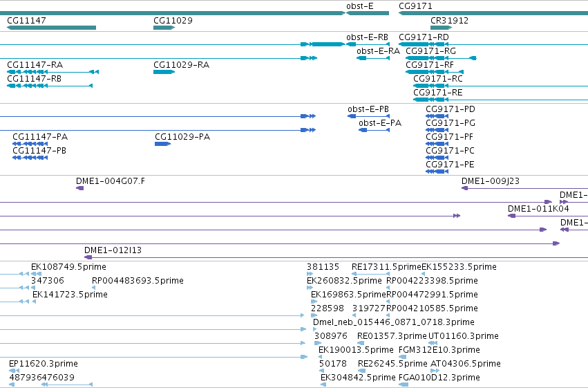Screen dimensions: 588x388
Task: Select EST RE01357.3prime
Action: [x=361, y=343]
